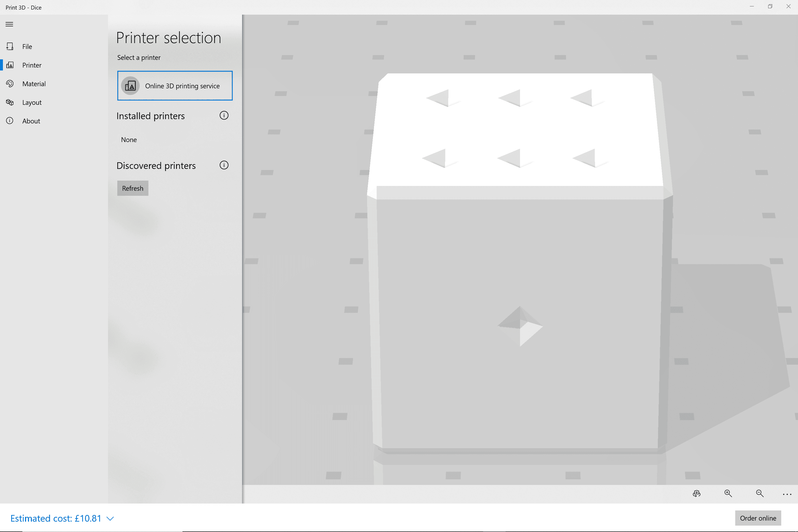Viewport: 798px width, 532px height.
Task: Zoom in on the 3D preview
Action: click(728, 494)
